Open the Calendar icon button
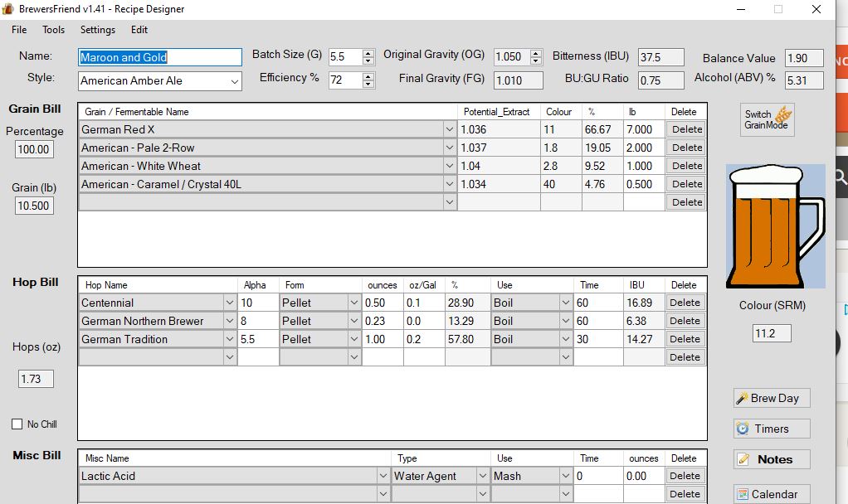This screenshot has width=848, height=504. 771,494
